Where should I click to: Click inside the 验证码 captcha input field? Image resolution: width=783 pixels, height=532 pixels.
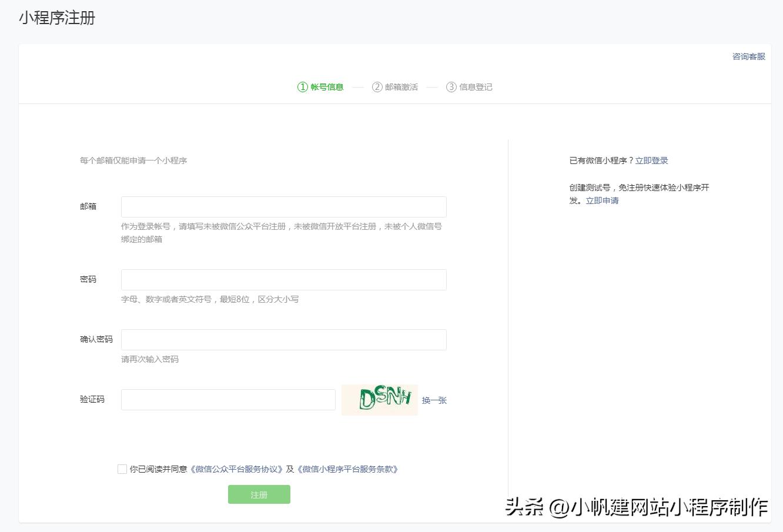227,400
